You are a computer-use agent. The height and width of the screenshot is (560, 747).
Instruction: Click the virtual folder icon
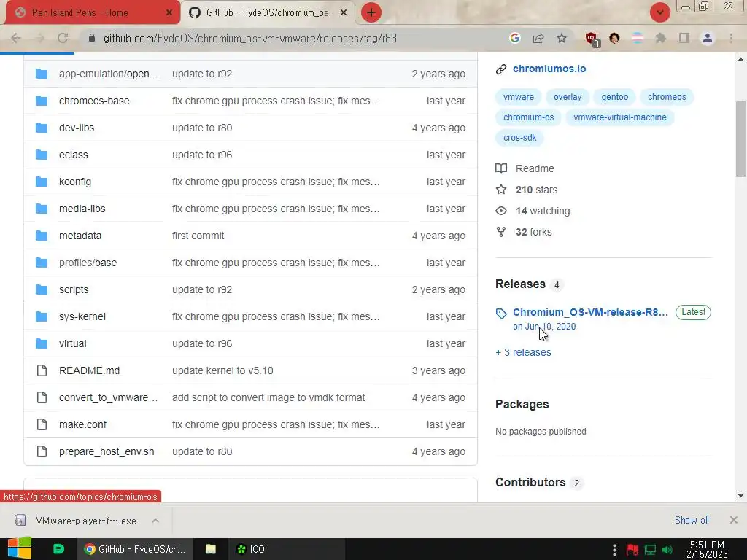[x=42, y=343]
